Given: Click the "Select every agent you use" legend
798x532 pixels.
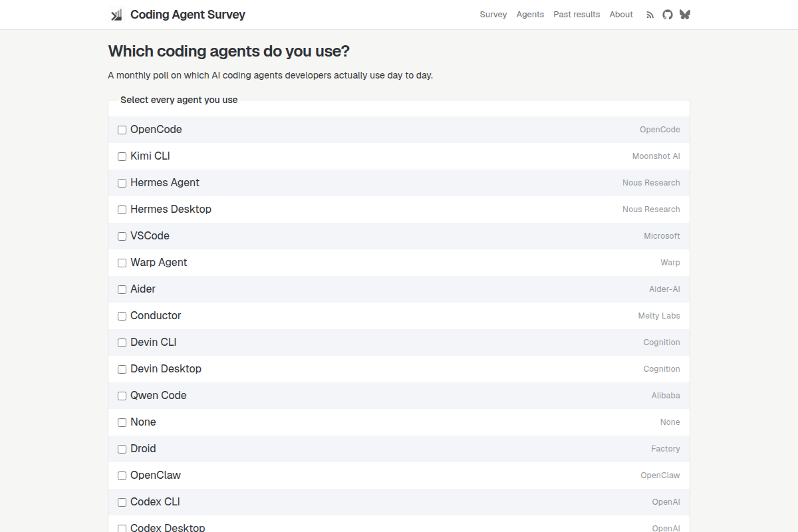Looking at the screenshot, I should click(x=179, y=100).
